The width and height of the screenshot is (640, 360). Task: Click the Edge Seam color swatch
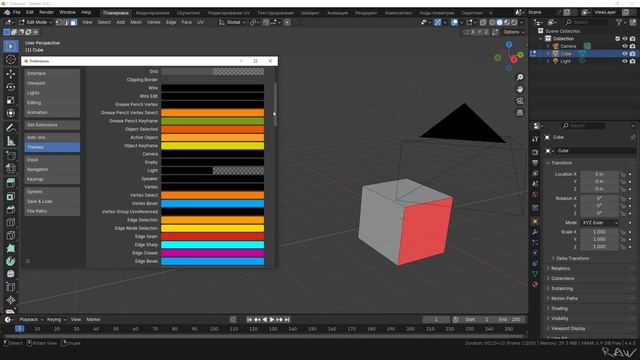[212, 236]
